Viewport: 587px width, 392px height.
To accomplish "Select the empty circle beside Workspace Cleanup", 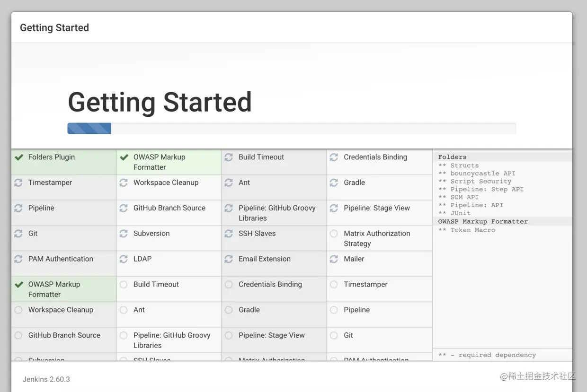I will [x=18, y=310].
